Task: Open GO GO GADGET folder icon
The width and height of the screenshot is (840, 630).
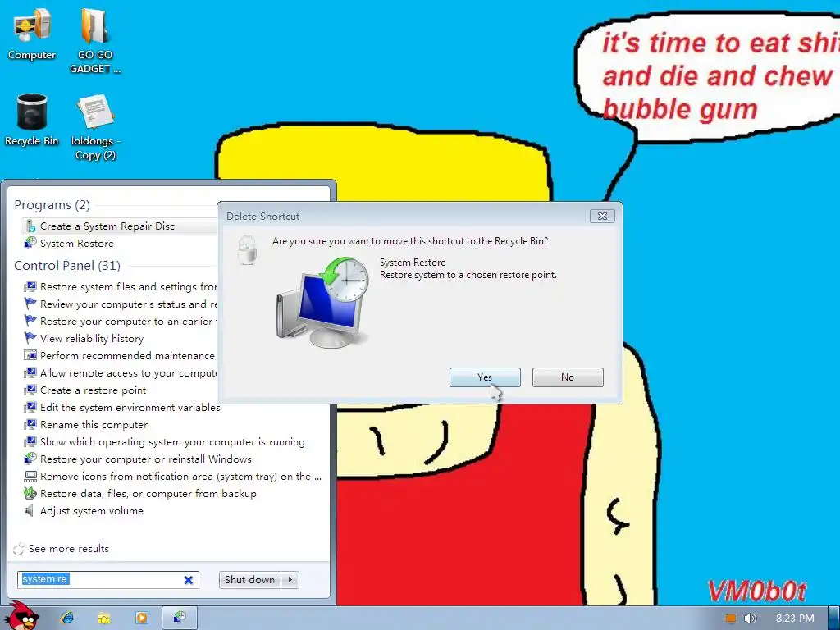Action: click(95, 41)
